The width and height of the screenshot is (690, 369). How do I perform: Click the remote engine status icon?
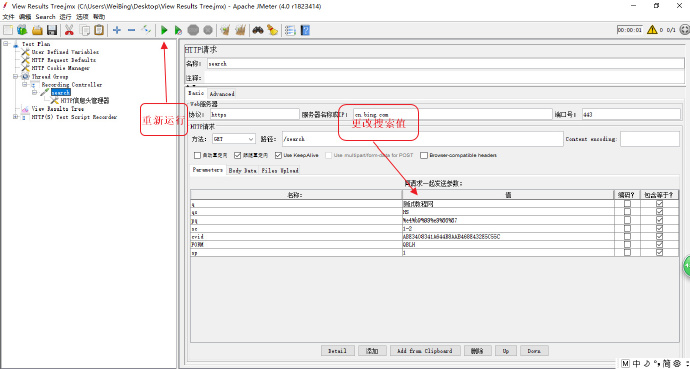(x=684, y=29)
